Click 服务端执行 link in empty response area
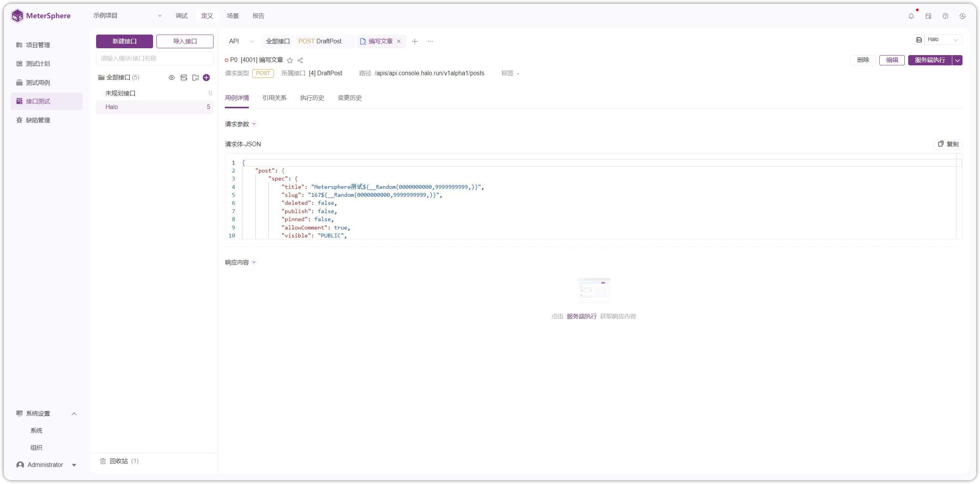Viewport: 980px width, 484px height. [582, 316]
